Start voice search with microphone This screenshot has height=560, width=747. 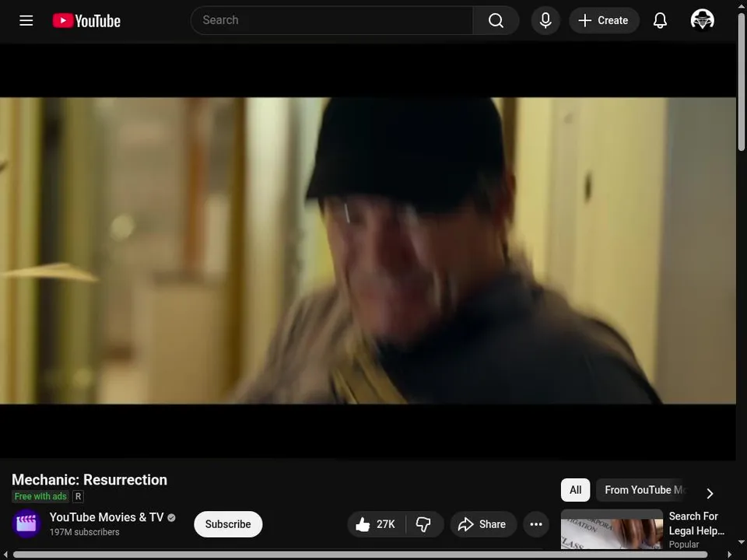tap(545, 20)
